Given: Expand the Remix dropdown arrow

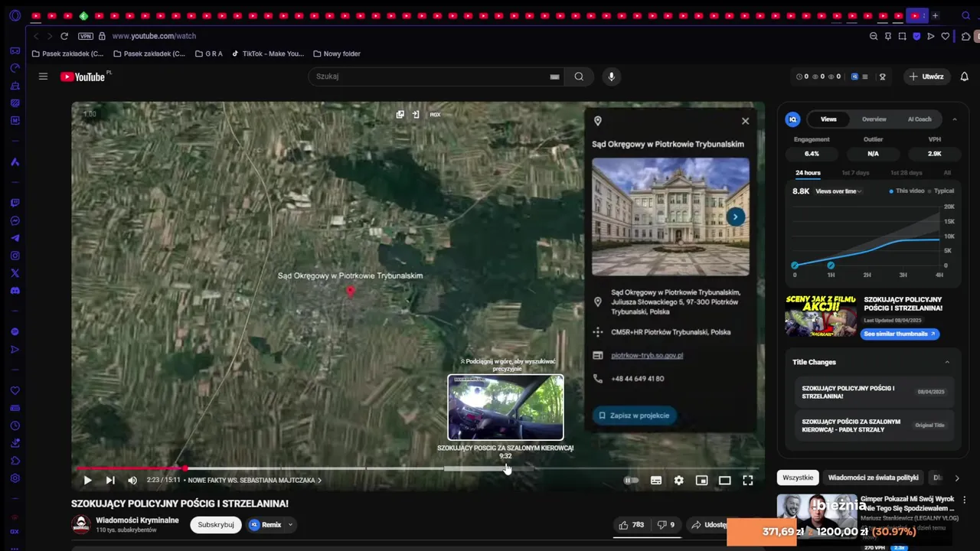Looking at the screenshot, I should pos(290,525).
